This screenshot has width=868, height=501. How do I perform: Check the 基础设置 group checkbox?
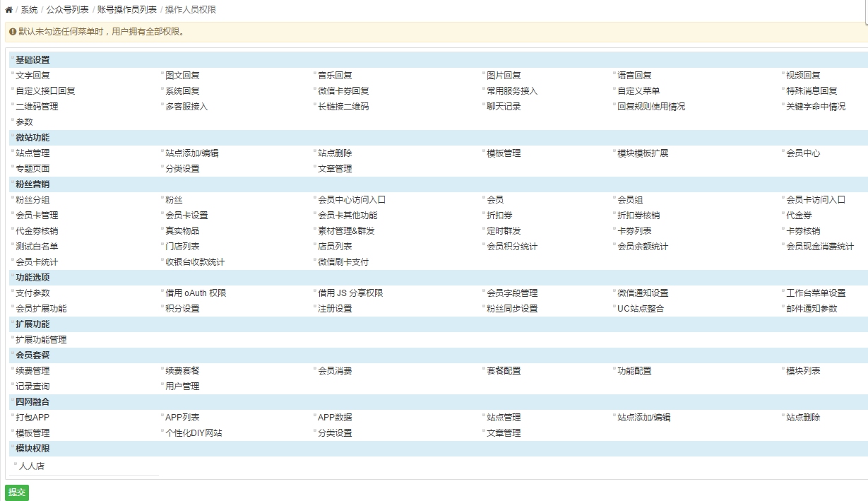tap(13, 58)
